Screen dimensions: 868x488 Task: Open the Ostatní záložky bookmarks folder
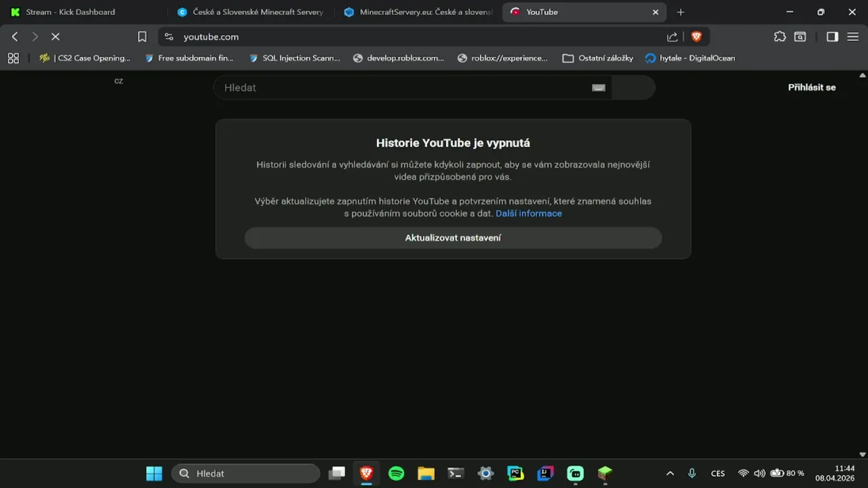click(x=597, y=58)
